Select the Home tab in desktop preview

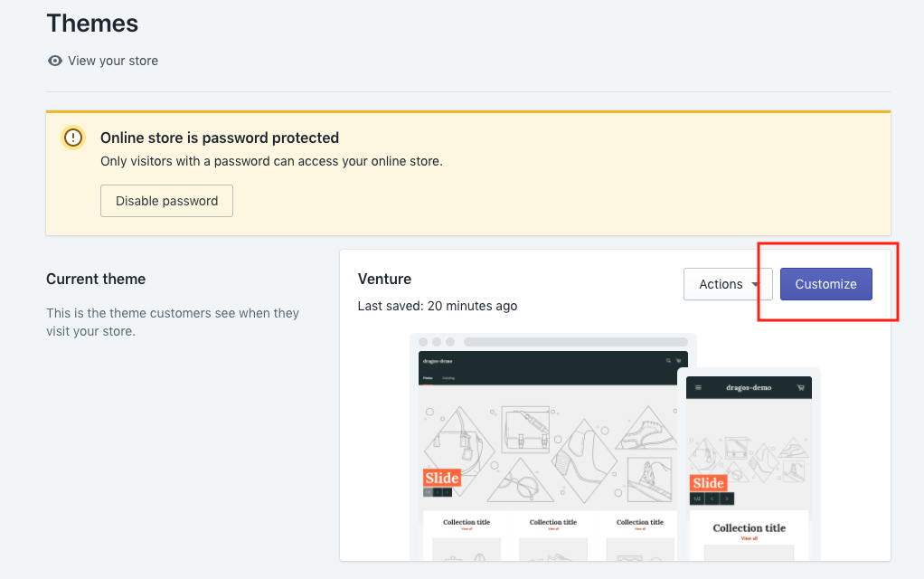[428, 377]
